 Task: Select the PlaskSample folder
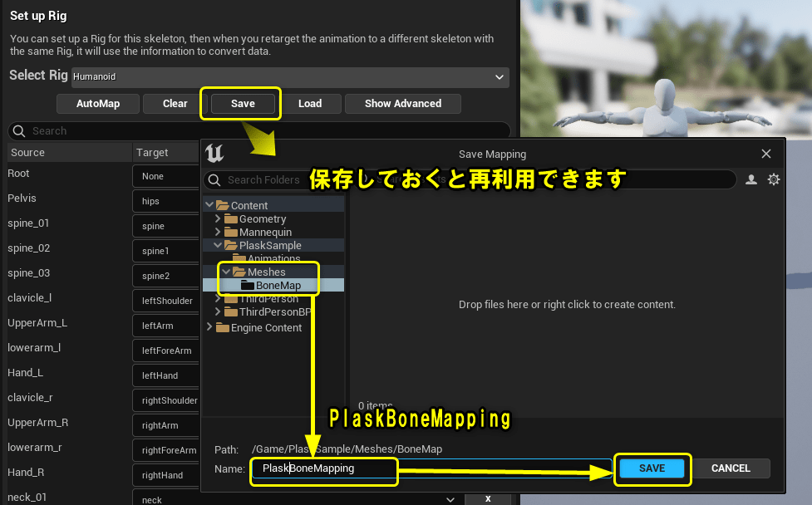click(270, 245)
